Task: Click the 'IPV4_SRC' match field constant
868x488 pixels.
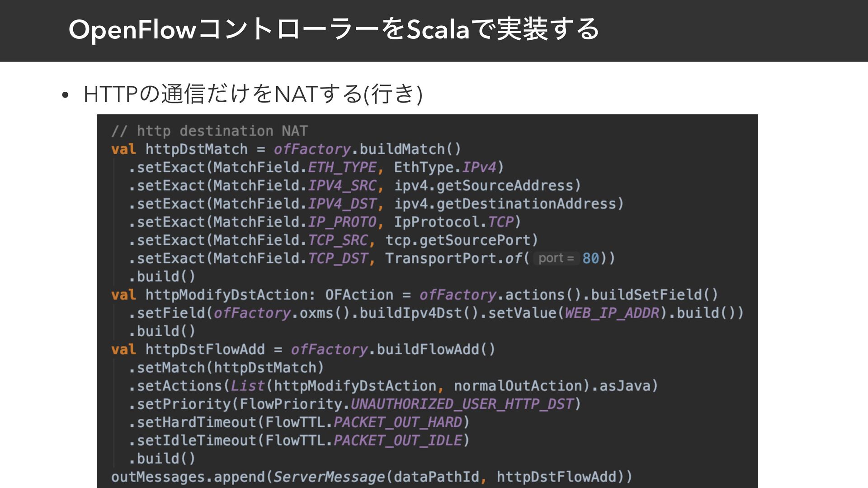Action: click(x=342, y=186)
